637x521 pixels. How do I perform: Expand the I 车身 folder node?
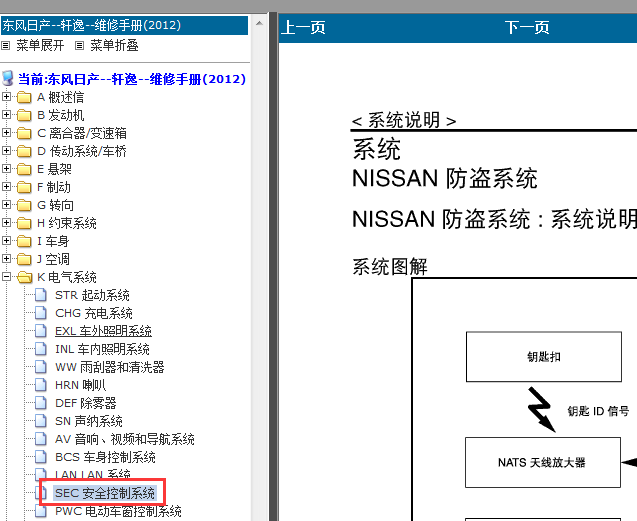pyautogui.click(x=6, y=241)
